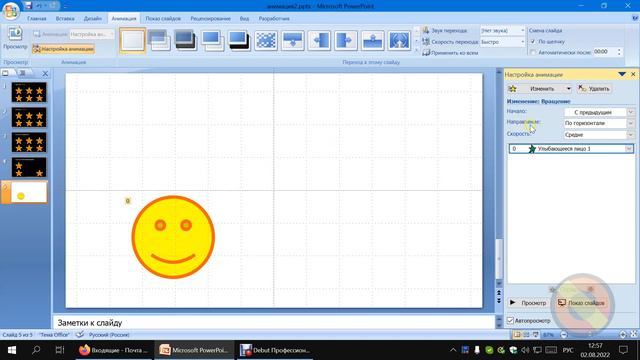Close the Настройка анимации task pane
Image resolution: width=640 pixels, height=360 pixels.
tap(633, 74)
